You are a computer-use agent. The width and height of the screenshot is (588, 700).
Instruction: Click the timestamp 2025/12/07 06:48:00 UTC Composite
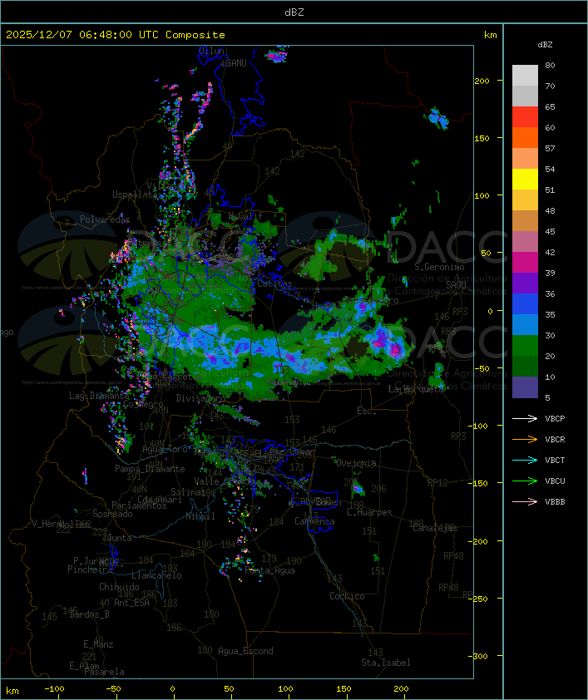[x=116, y=35]
